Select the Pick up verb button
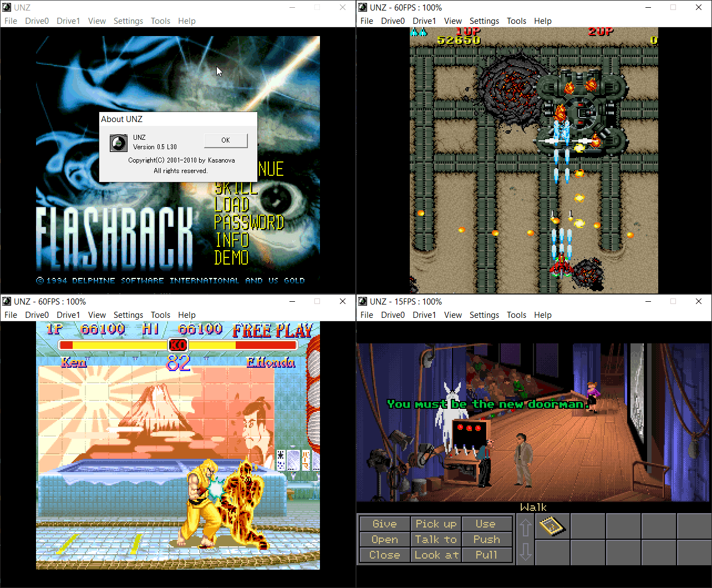The height and width of the screenshot is (588, 712). (435, 524)
